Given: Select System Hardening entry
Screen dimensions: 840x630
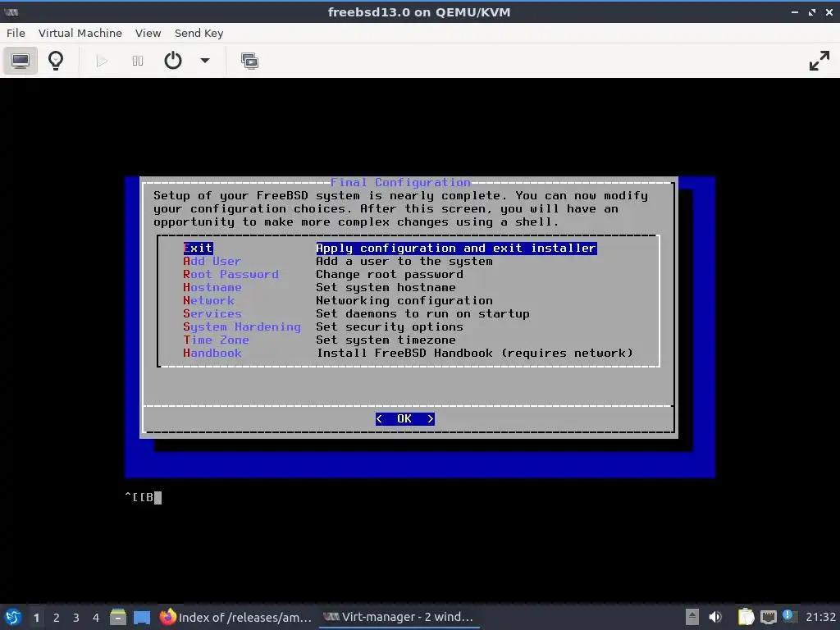Looking at the screenshot, I should (242, 326).
